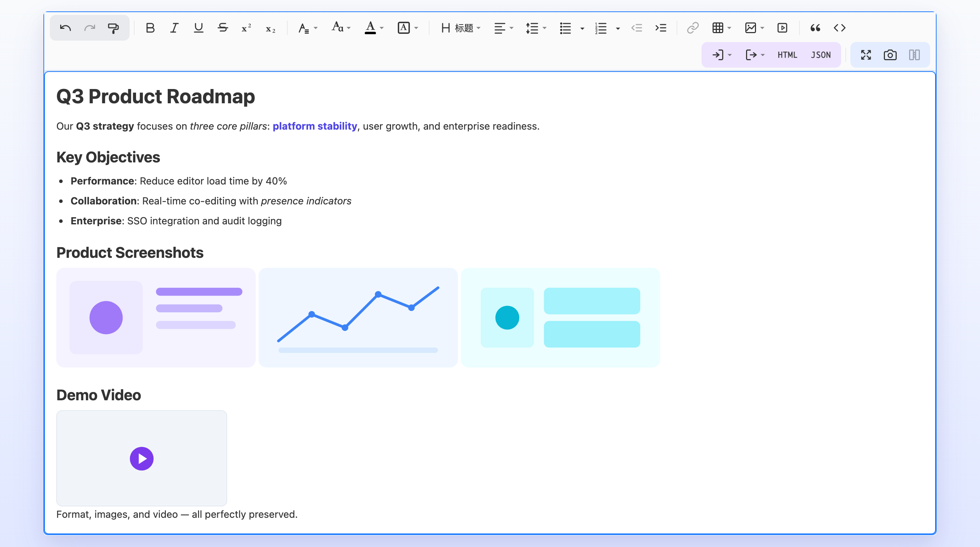980x547 pixels.
Task: Insert a video
Action: (x=783, y=28)
